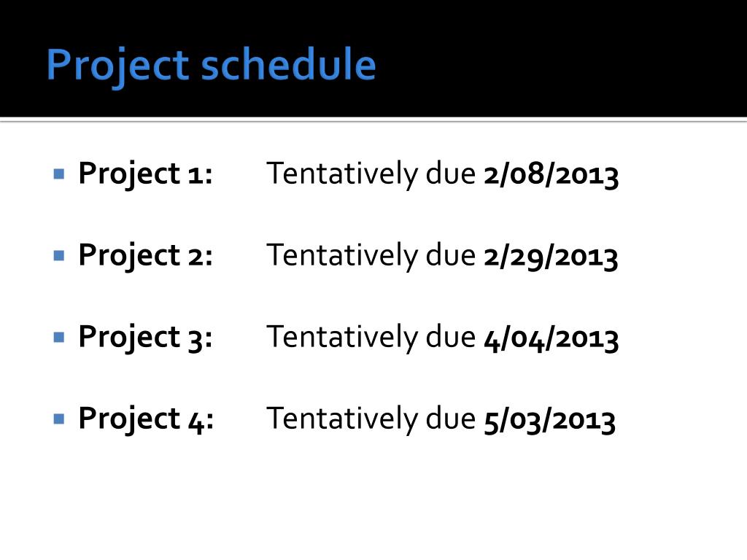Click the bullet beside Project 3
747x560 pixels.
pyautogui.click(x=59, y=338)
